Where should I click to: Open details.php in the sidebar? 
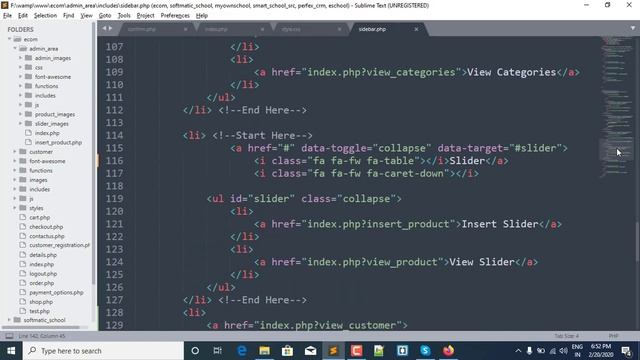43,255
